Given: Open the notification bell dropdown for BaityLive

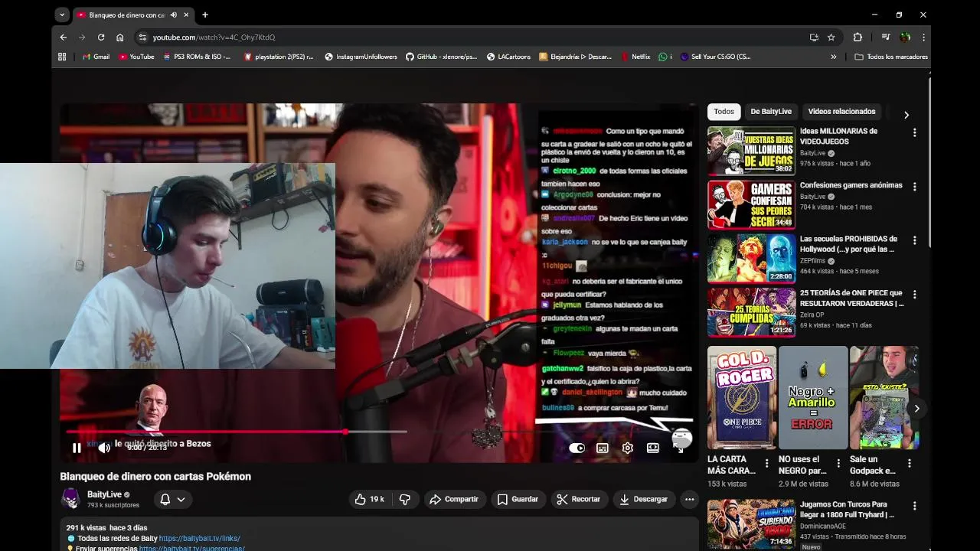Looking at the screenshot, I should tap(172, 499).
